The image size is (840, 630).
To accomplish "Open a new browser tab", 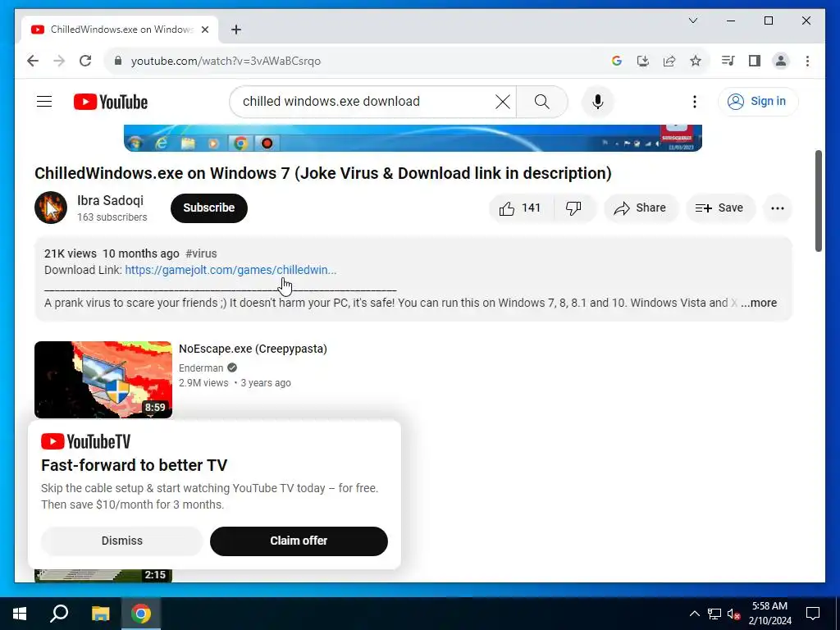I will tap(236, 30).
